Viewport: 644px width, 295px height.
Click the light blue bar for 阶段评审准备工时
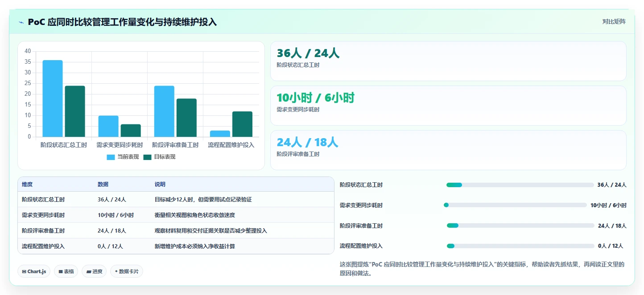(164, 111)
